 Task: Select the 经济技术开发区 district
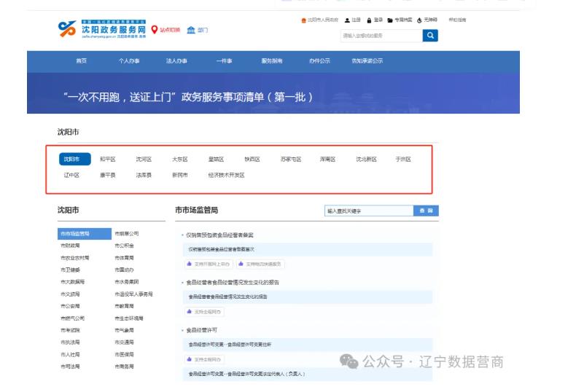point(226,176)
